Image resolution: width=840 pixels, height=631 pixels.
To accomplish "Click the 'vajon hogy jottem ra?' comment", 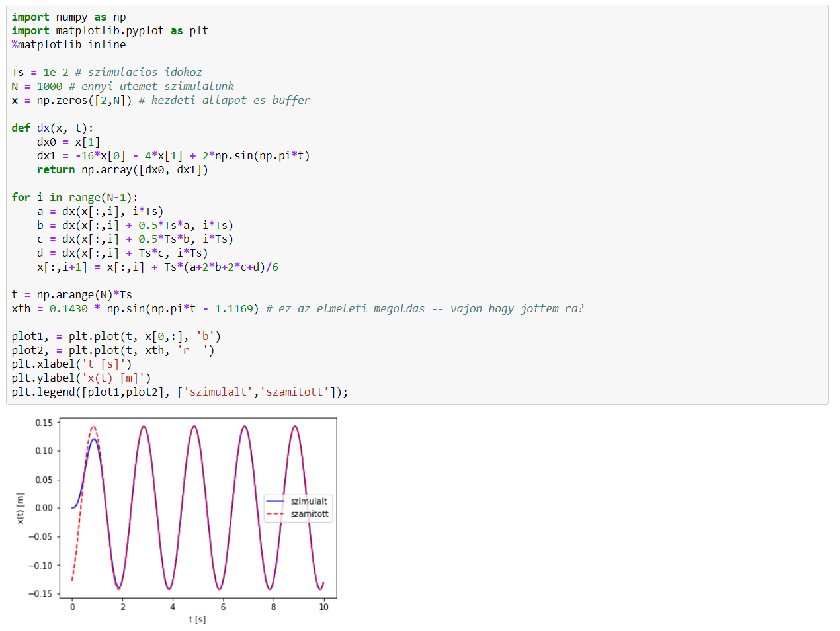I will coord(517,308).
